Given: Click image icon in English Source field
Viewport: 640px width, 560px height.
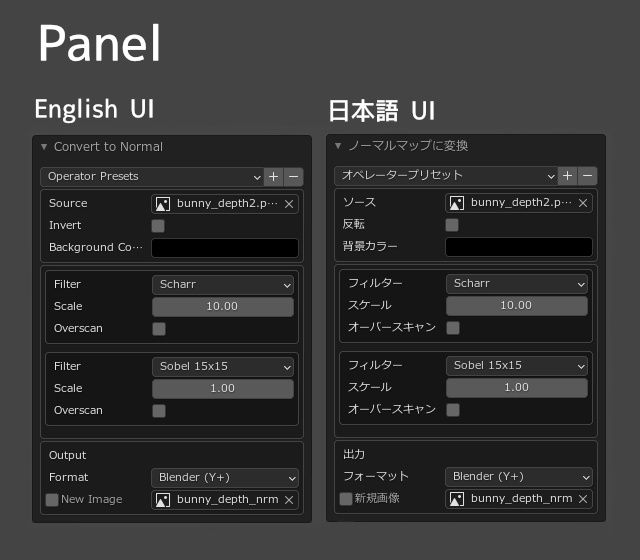Looking at the screenshot, I should click(x=163, y=204).
